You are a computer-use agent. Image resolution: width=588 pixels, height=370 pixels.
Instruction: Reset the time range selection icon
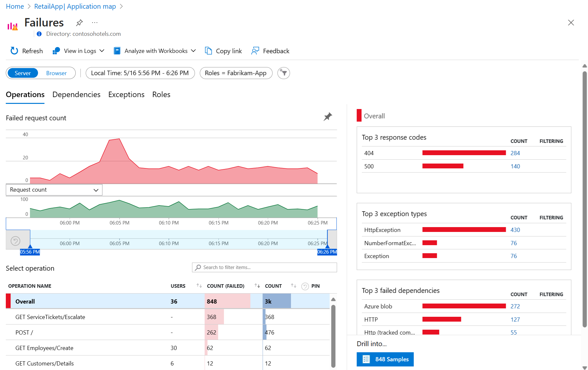tap(15, 241)
